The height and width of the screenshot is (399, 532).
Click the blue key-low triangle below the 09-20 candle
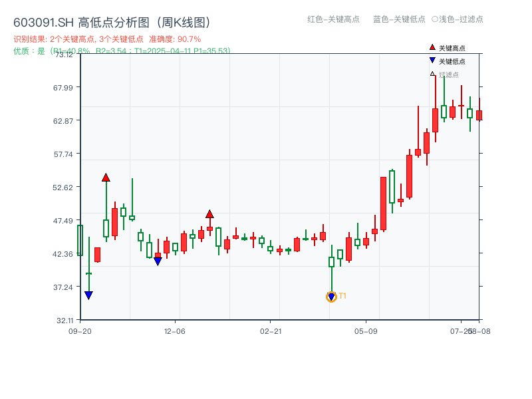pos(88,295)
